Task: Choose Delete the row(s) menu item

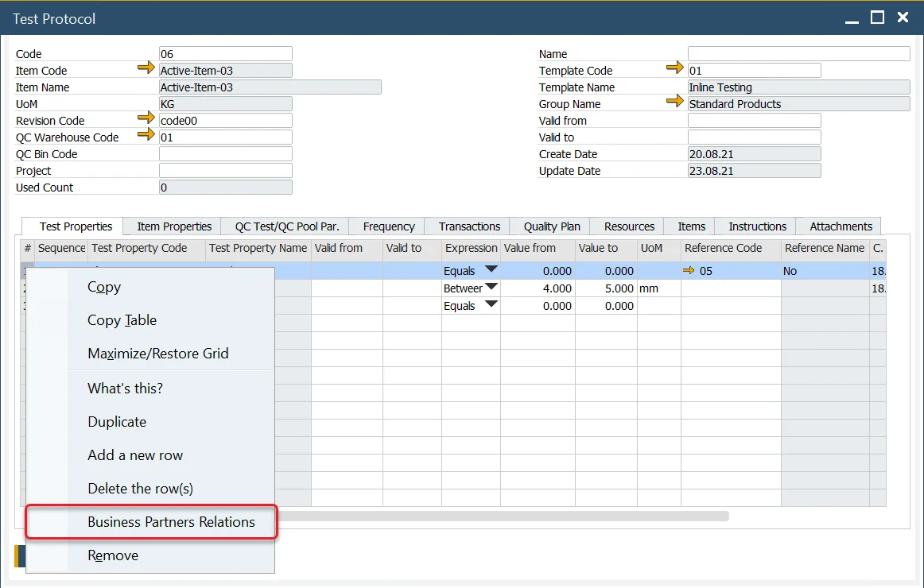Action: pos(140,489)
